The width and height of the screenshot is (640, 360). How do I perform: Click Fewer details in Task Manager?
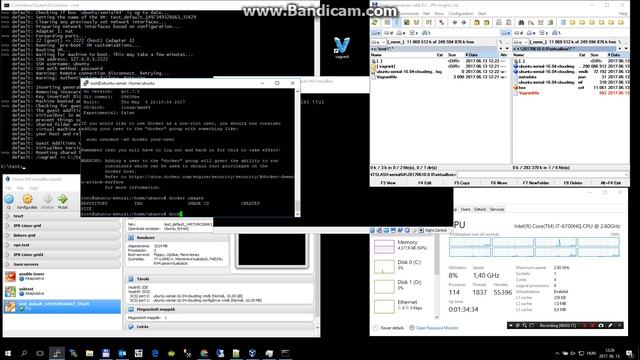(388, 328)
